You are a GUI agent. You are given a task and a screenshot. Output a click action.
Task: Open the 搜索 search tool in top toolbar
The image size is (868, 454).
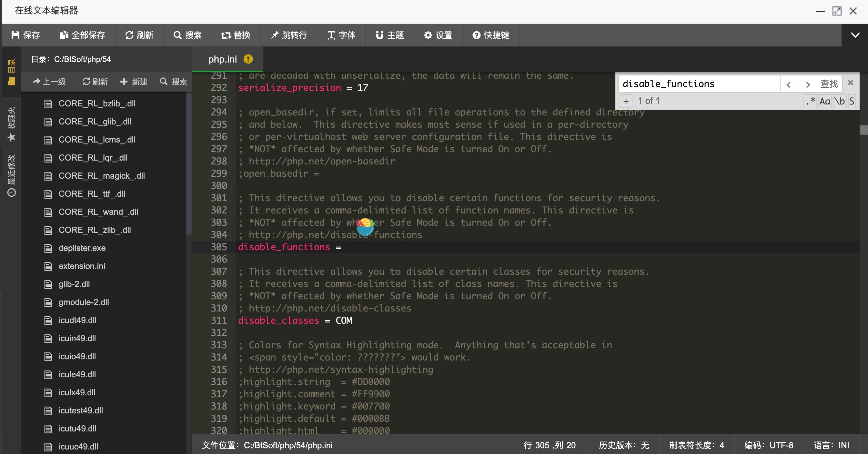188,35
